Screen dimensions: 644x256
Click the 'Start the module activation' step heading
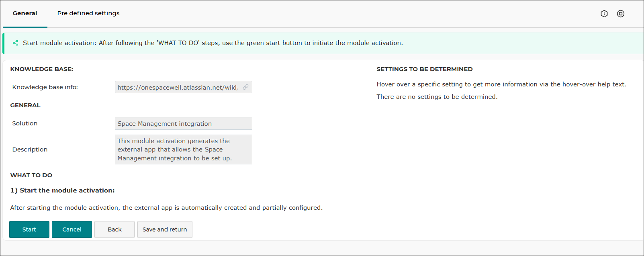[63, 190]
